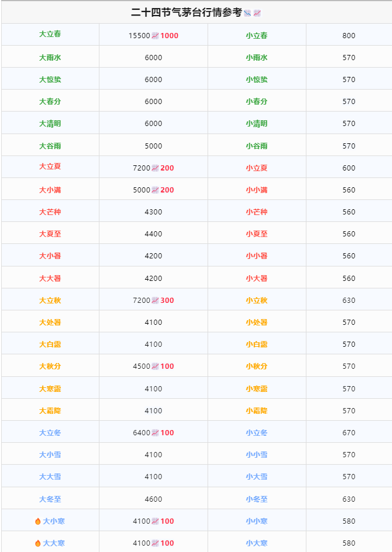Click the 二十四节气茅台行情参考 title
This screenshot has height=552, width=392.
click(186, 13)
